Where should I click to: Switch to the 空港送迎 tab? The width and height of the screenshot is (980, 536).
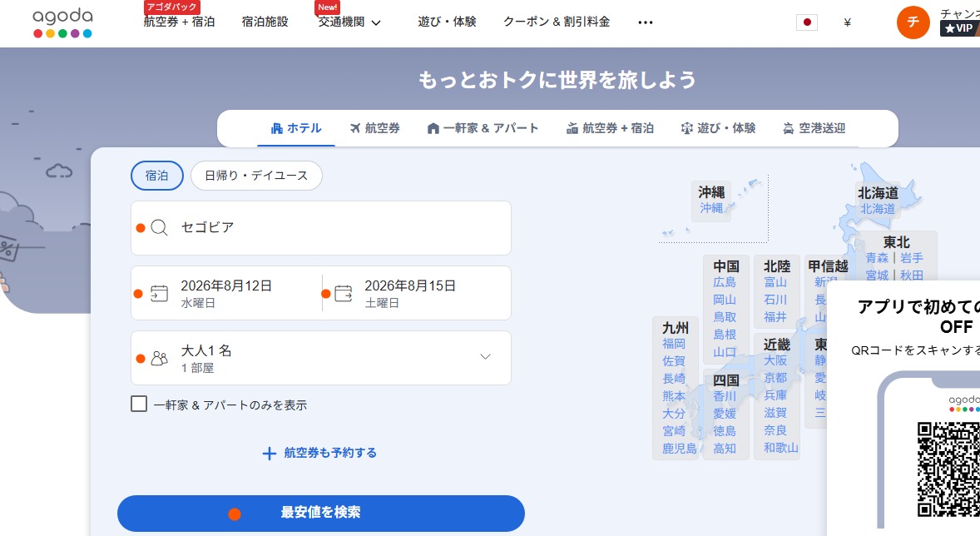[814, 128]
